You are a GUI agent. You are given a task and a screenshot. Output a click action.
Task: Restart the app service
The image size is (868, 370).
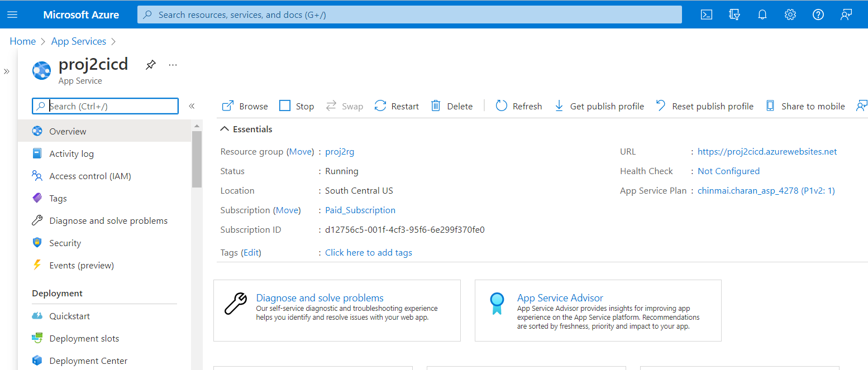click(397, 106)
